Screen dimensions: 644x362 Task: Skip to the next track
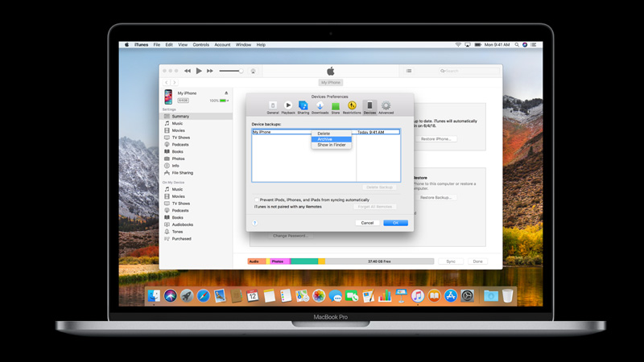210,71
